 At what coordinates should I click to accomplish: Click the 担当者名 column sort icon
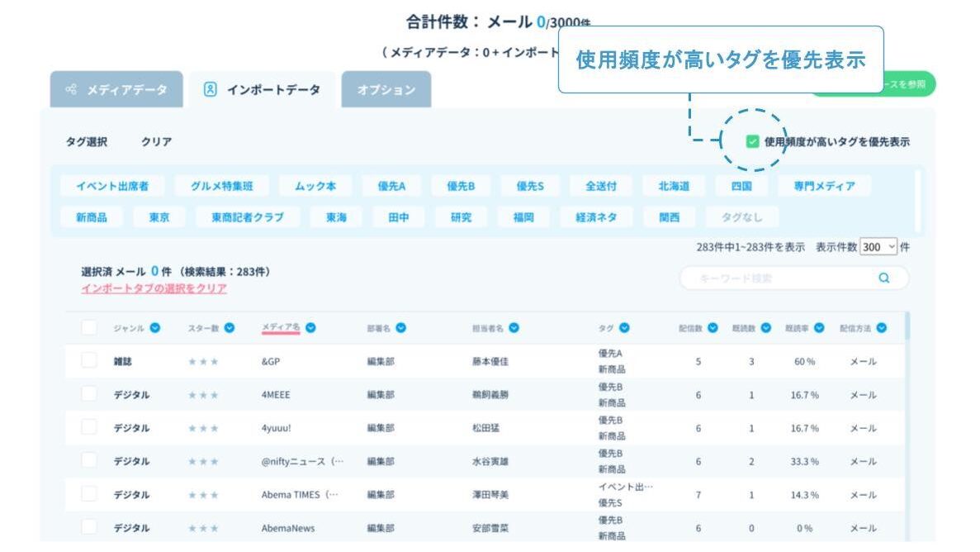point(514,328)
